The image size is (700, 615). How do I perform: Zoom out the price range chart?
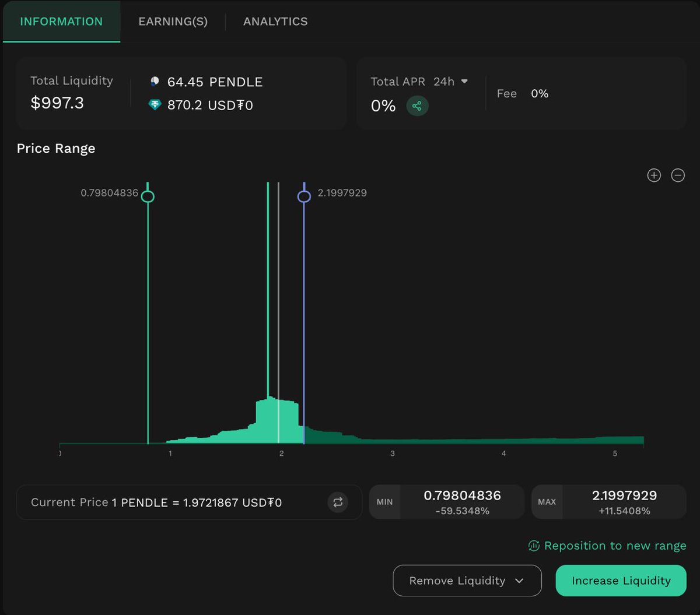pos(678,175)
